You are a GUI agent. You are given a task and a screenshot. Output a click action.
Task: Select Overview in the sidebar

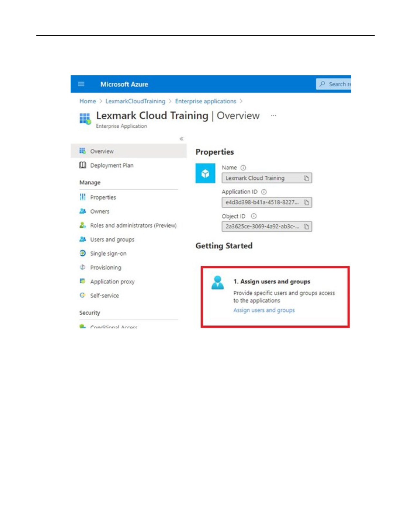[x=129, y=151]
